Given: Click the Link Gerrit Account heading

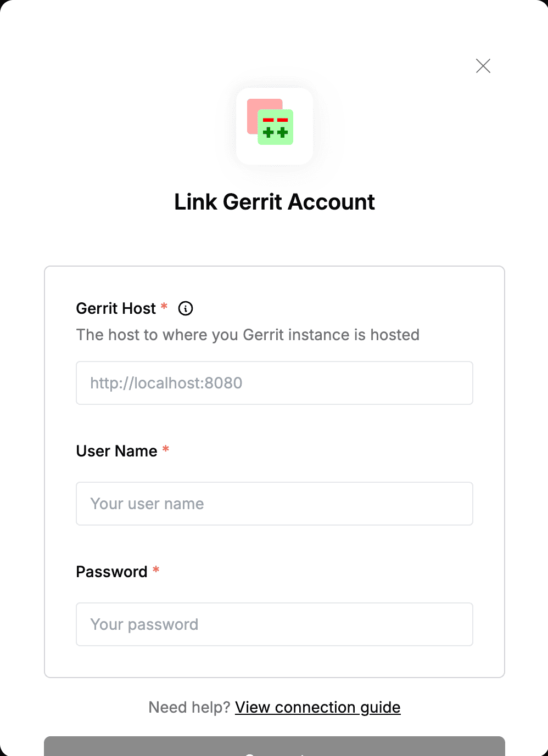Looking at the screenshot, I should click(275, 202).
